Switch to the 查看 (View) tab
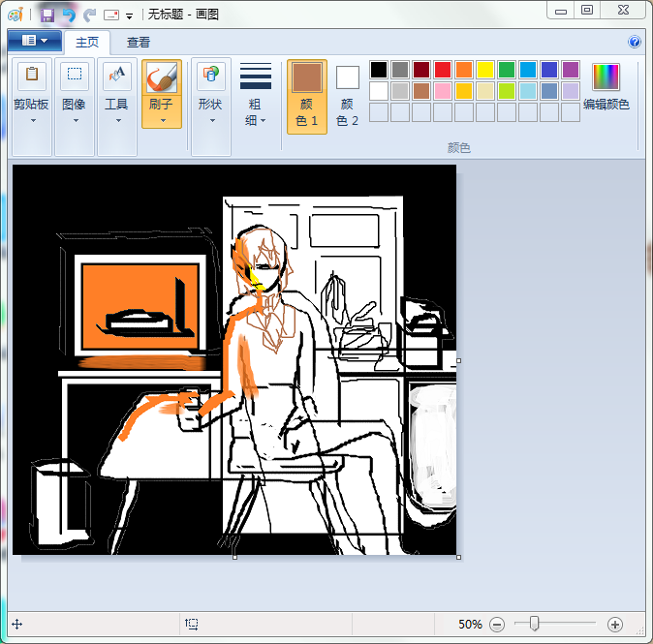653x644 pixels. 139,43
